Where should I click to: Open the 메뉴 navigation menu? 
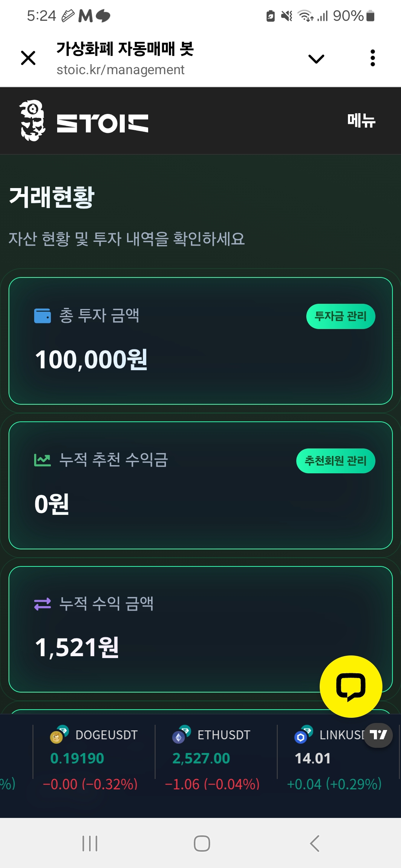coord(361,121)
